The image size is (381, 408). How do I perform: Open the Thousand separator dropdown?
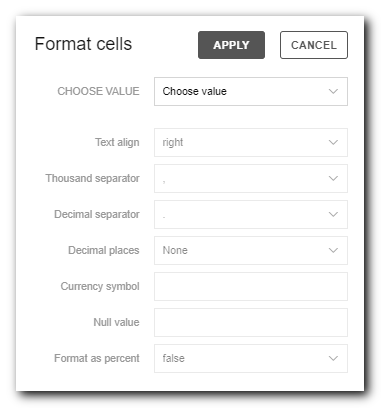[x=251, y=178]
